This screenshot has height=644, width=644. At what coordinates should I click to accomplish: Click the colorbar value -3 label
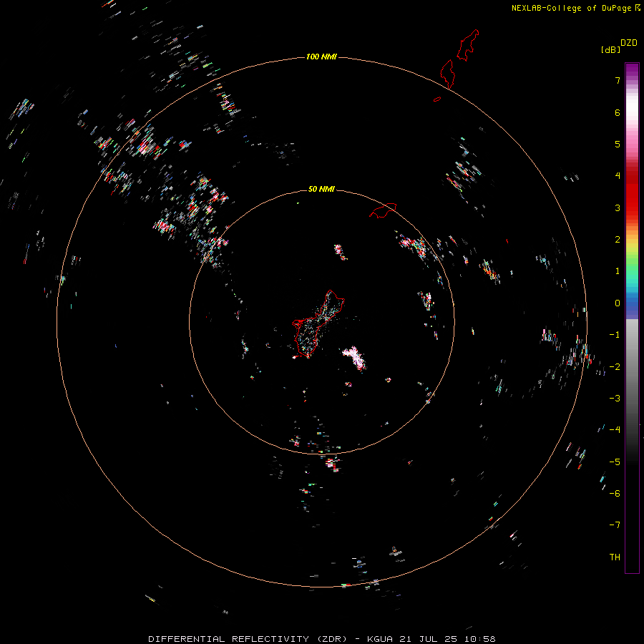pos(615,398)
